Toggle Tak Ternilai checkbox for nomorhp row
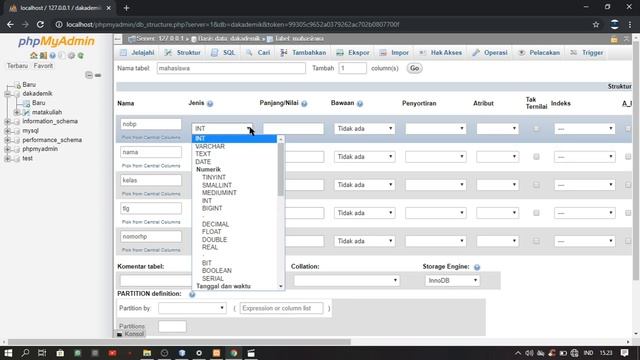The image size is (640, 360). (536, 241)
